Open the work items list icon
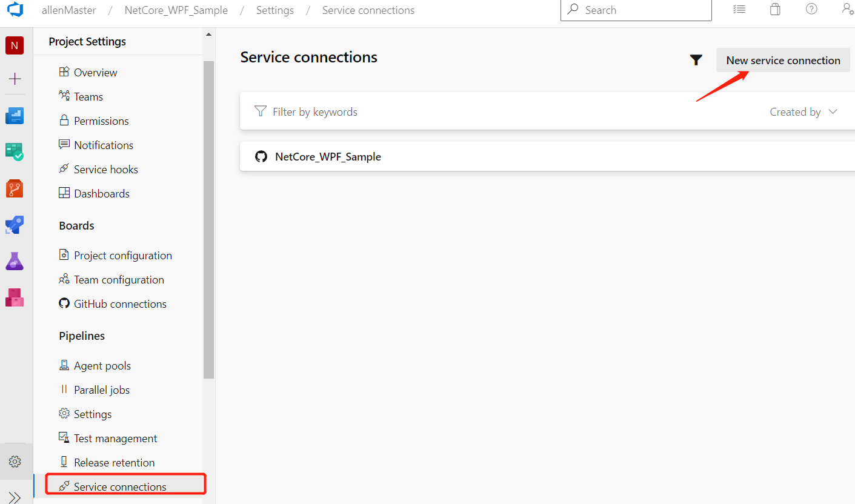 pos(739,9)
